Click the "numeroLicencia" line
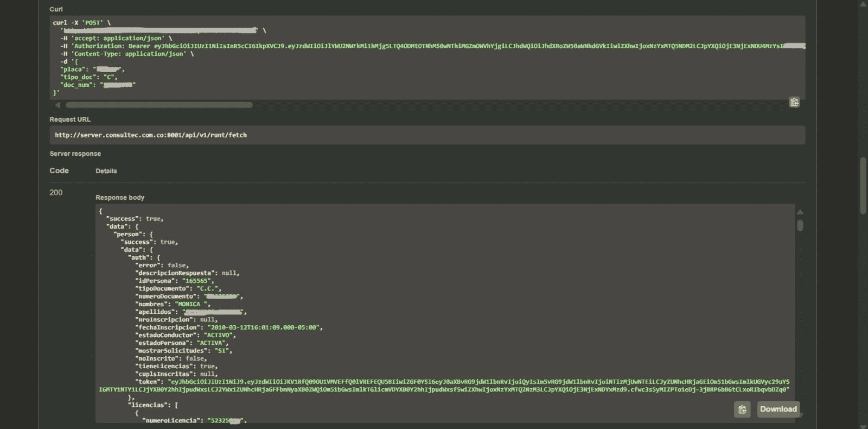 pos(195,420)
